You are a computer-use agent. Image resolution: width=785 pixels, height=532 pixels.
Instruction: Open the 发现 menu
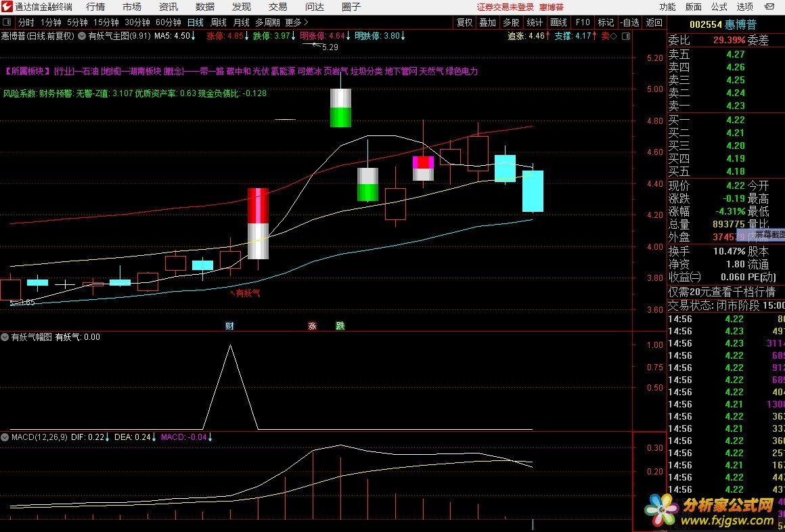tap(242, 7)
